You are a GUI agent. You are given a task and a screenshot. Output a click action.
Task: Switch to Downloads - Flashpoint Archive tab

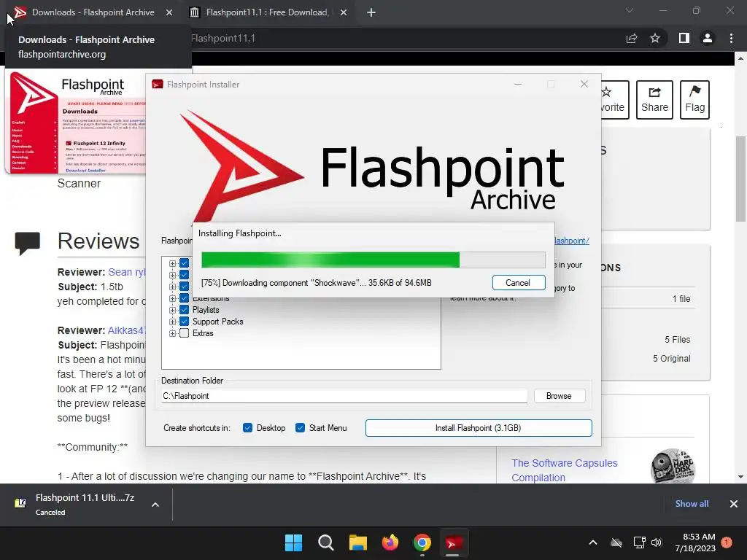pyautogui.click(x=93, y=12)
